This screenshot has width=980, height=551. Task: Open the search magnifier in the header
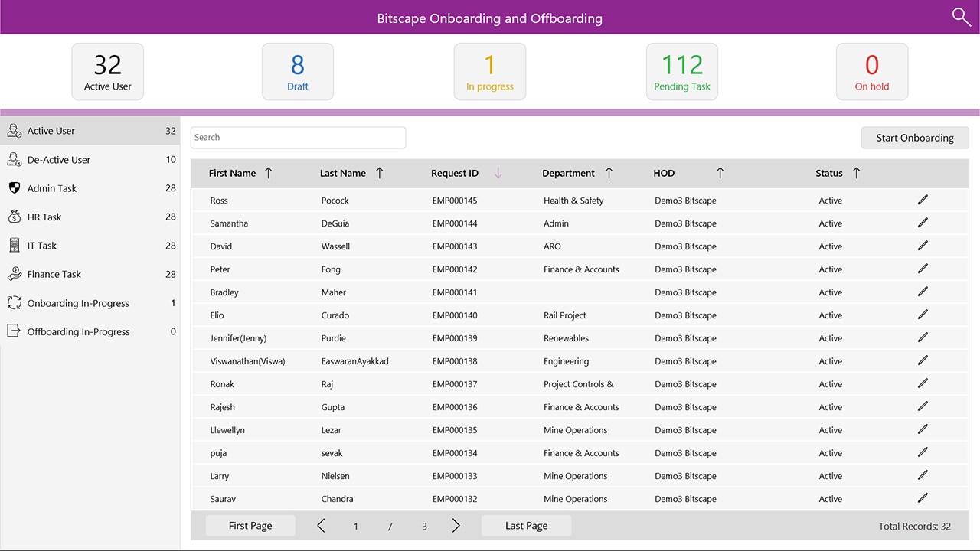[x=961, y=17]
